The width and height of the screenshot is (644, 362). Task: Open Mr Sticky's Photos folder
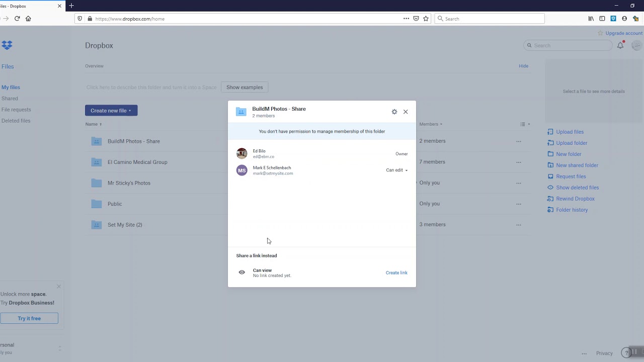point(129,183)
